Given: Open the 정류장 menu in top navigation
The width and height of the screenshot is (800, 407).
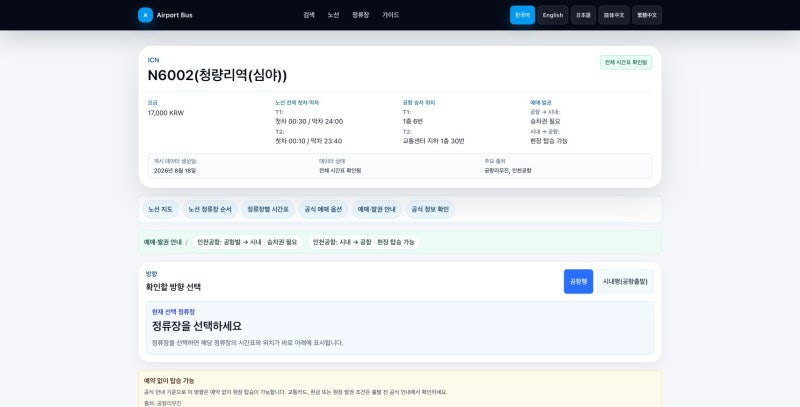Looking at the screenshot, I should pyautogui.click(x=361, y=15).
